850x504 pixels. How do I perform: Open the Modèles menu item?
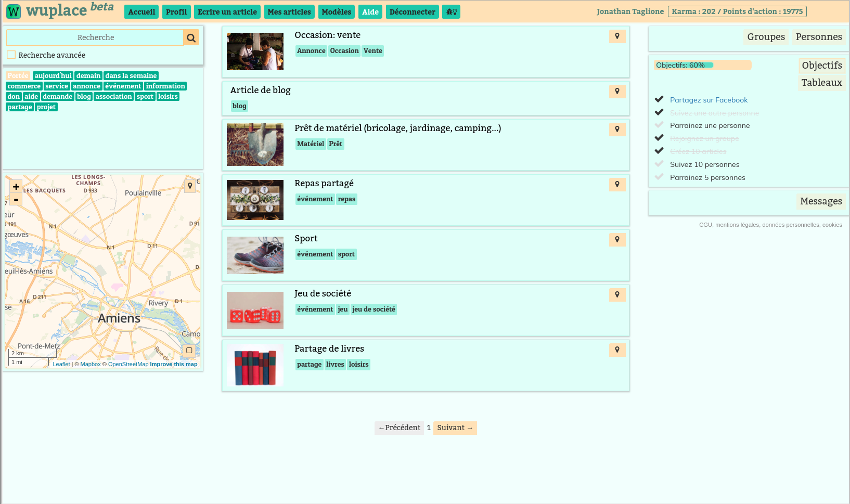337,12
